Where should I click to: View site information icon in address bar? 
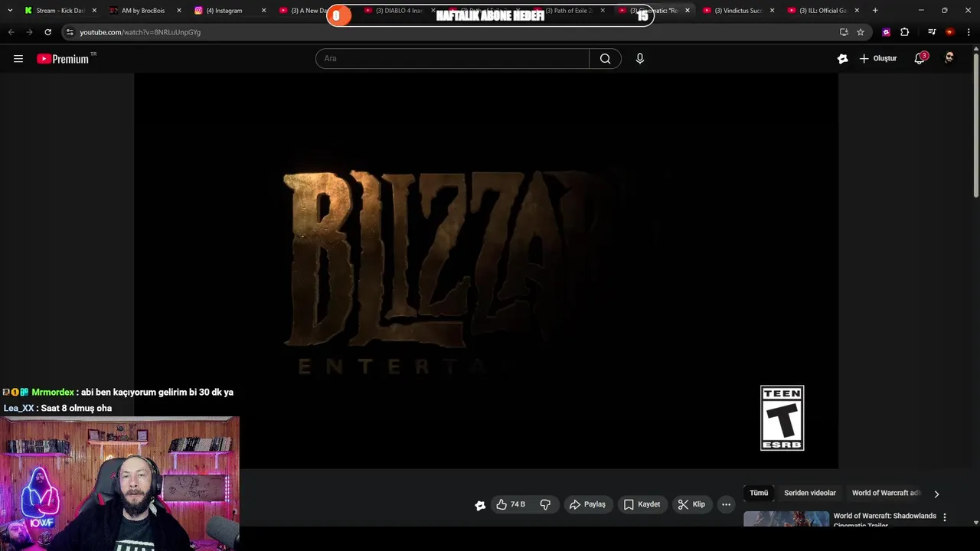click(x=70, y=32)
